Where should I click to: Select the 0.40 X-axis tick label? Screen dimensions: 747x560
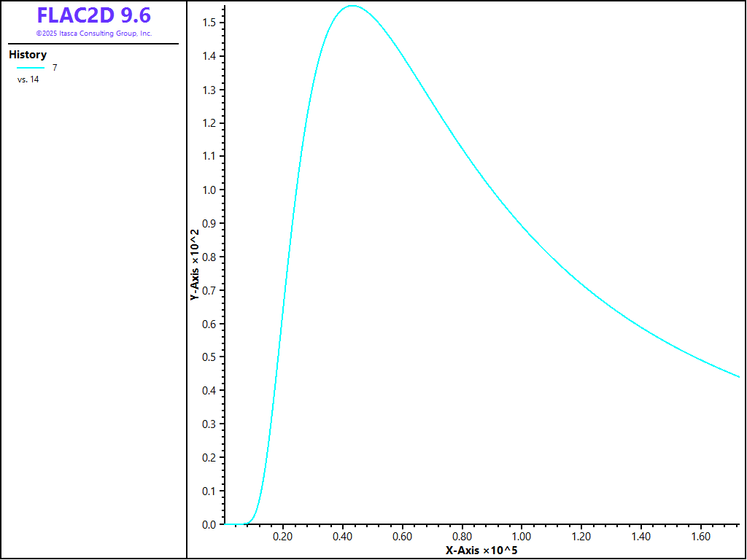point(342,537)
